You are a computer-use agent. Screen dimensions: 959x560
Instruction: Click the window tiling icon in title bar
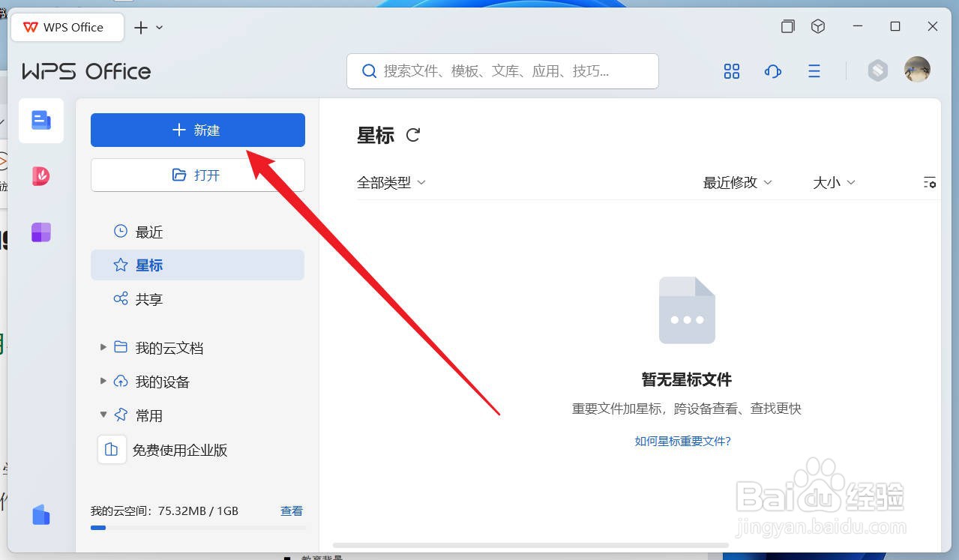point(788,26)
